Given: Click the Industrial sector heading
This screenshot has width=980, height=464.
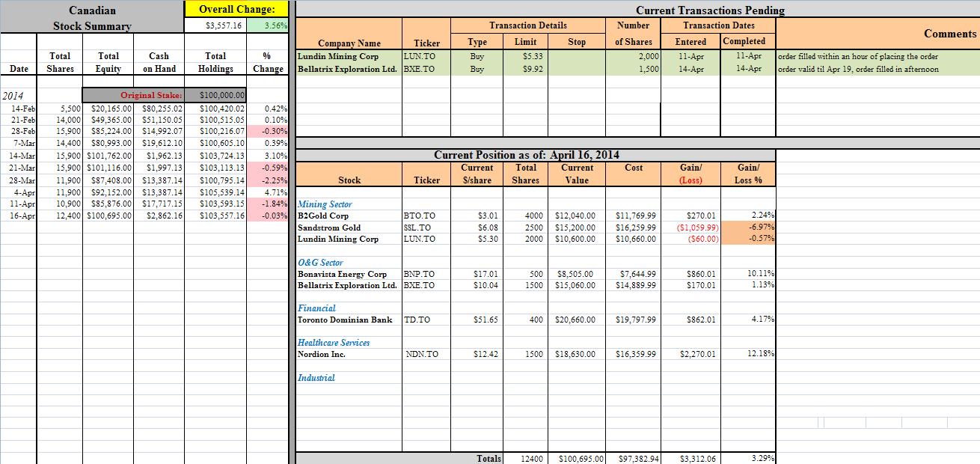Looking at the screenshot, I should pos(316,377).
